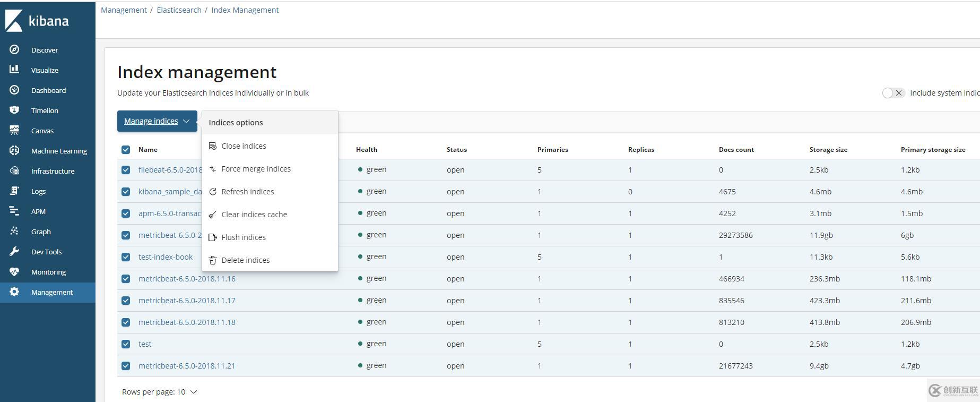Open Discover compass icon in sidebar

(14, 49)
